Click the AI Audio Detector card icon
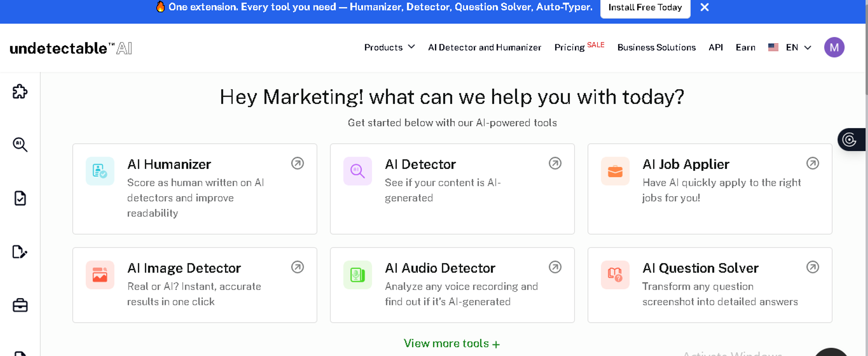Screen dimensions: 868x356 point(358,275)
